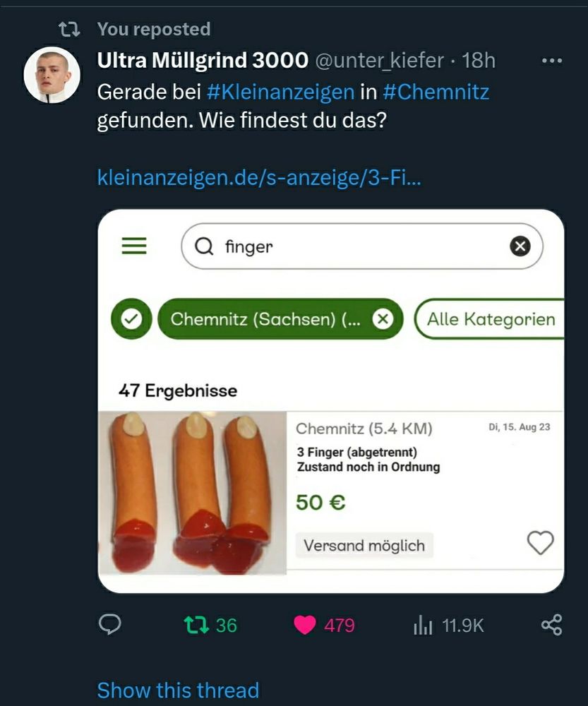Screen dimensions: 588x706
Task: Click the share icon
Action: coord(551,625)
